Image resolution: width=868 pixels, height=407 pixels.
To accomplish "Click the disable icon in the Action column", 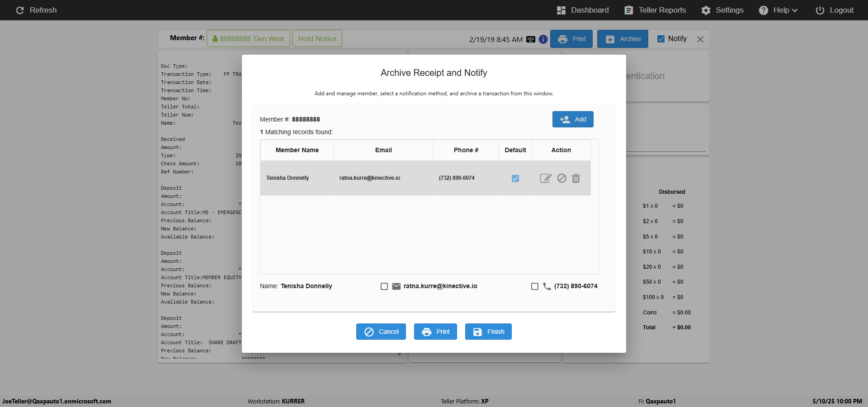I will click(561, 178).
